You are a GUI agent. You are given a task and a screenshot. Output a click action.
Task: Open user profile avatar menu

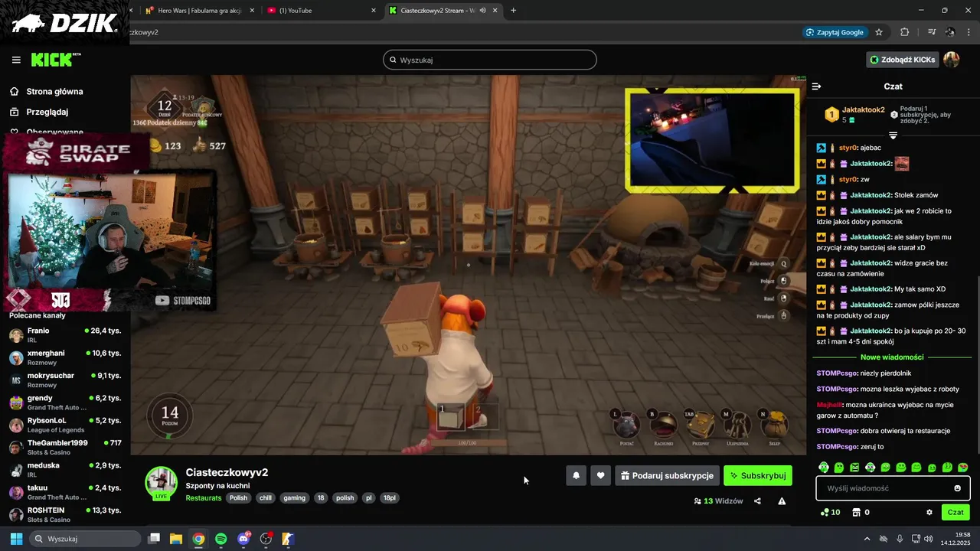(x=951, y=60)
